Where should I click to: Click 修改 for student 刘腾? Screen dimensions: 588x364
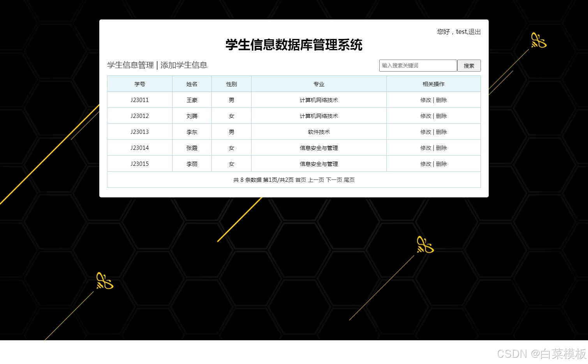(426, 116)
